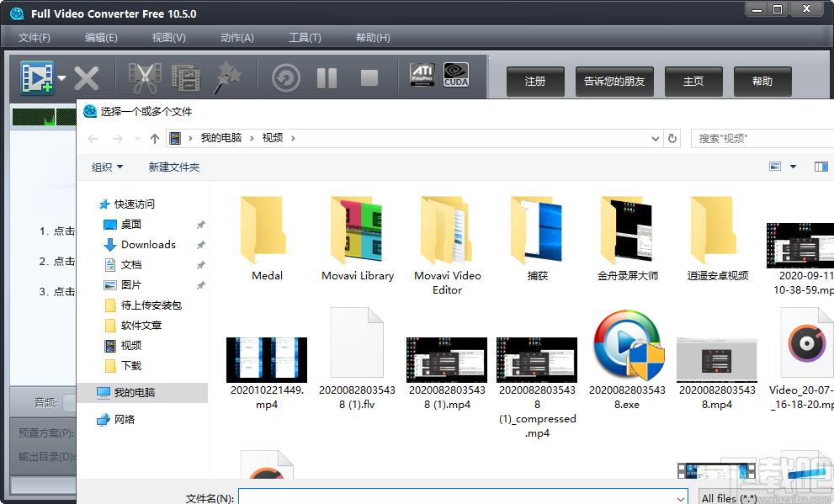Screen dimensions: 834x504
Task: Click the 注册 button
Action: tap(535, 82)
